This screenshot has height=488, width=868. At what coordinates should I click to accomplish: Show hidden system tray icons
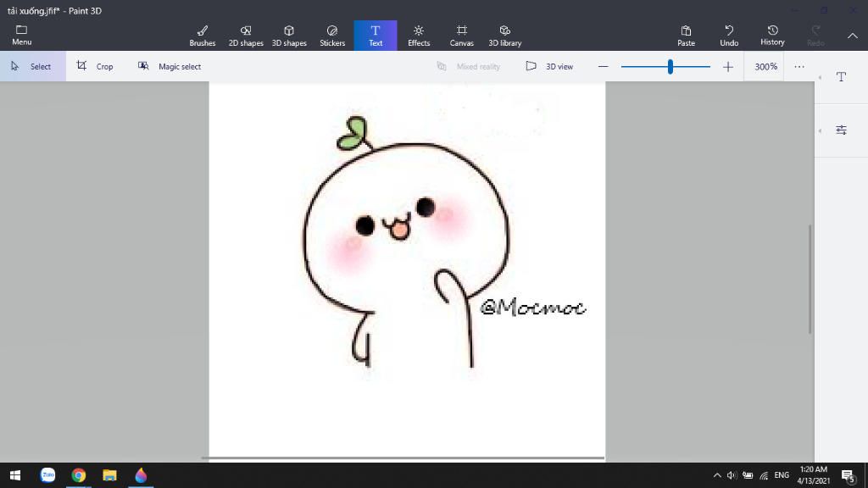(717, 475)
